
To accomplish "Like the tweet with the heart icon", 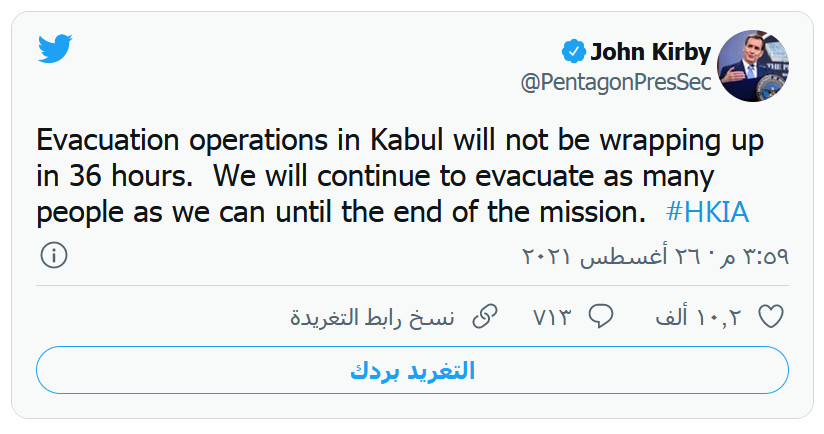I will 771,317.
